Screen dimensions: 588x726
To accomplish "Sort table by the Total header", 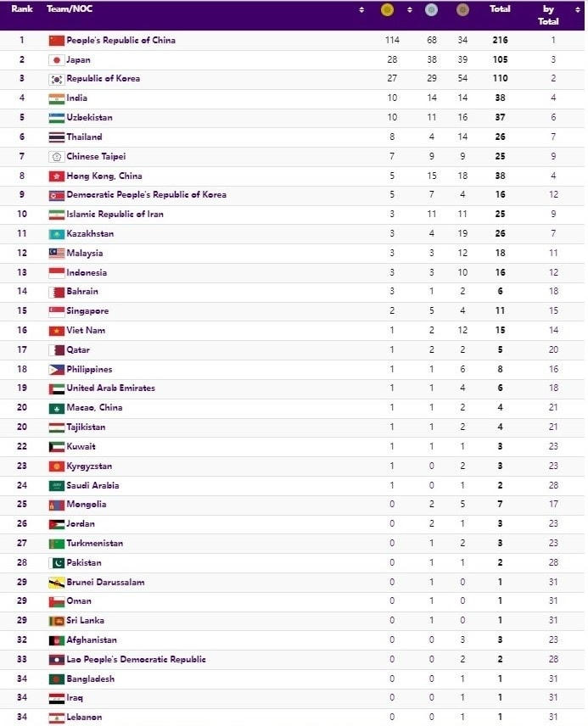I will (x=500, y=8).
